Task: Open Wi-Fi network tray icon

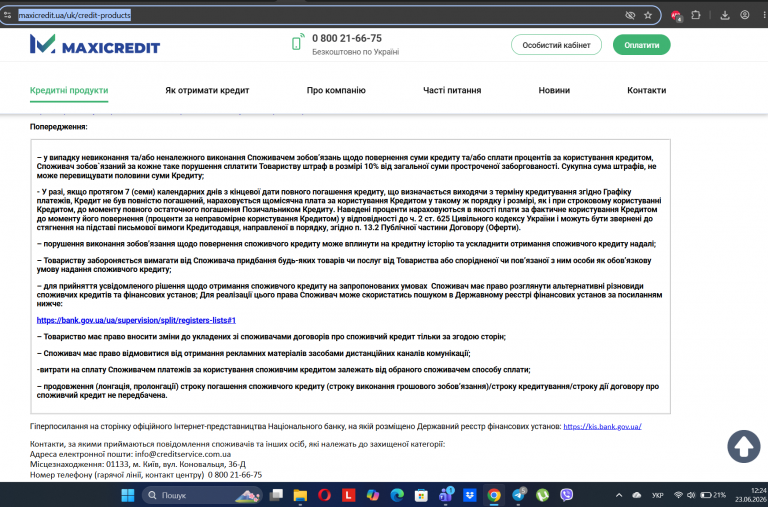Action: click(678, 495)
